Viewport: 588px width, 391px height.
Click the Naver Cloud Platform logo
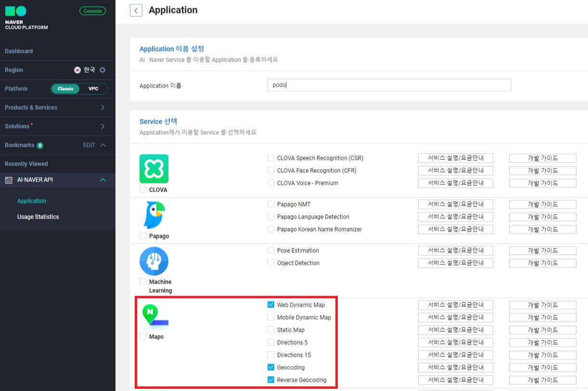point(26,18)
